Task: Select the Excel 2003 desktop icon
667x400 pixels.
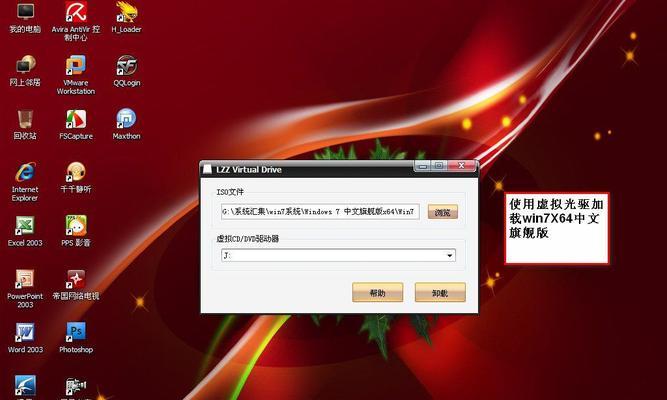Action: [x=25, y=226]
